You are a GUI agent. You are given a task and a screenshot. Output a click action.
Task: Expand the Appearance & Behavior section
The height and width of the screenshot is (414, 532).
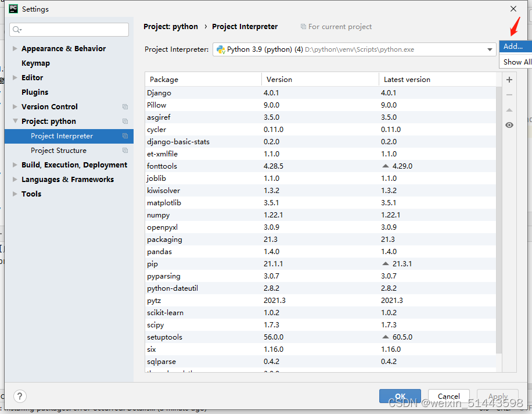[x=15, y=49]
